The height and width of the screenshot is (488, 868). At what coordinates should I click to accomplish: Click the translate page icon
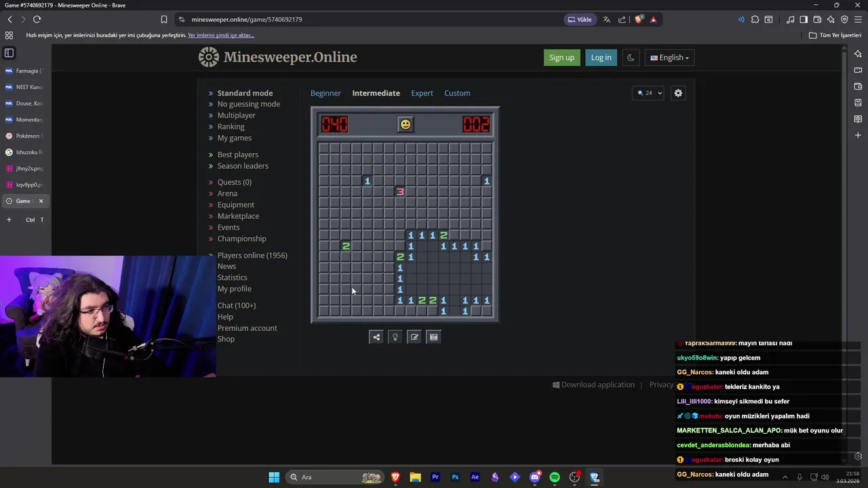[607, 20]
